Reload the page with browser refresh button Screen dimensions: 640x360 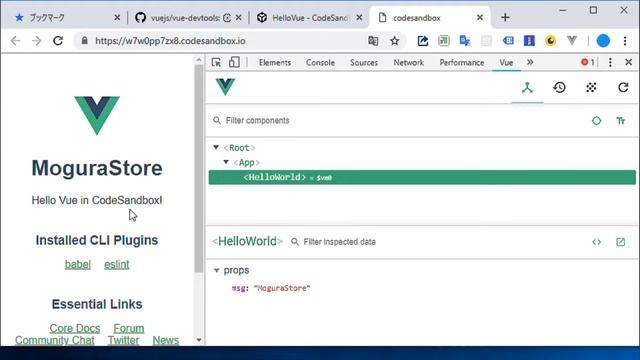(58, 41)
